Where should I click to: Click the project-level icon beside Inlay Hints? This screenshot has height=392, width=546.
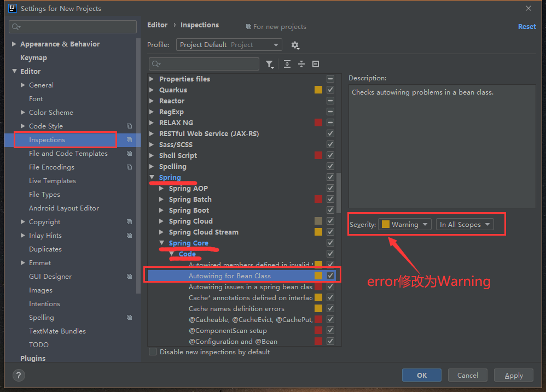tap(129, 236)
